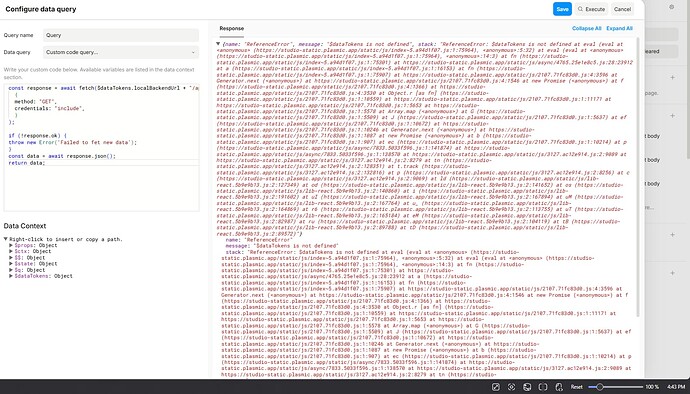Viewport: 690px width, 394px height.
Task: Cancel the data query dialog
Action: point(622,9)
